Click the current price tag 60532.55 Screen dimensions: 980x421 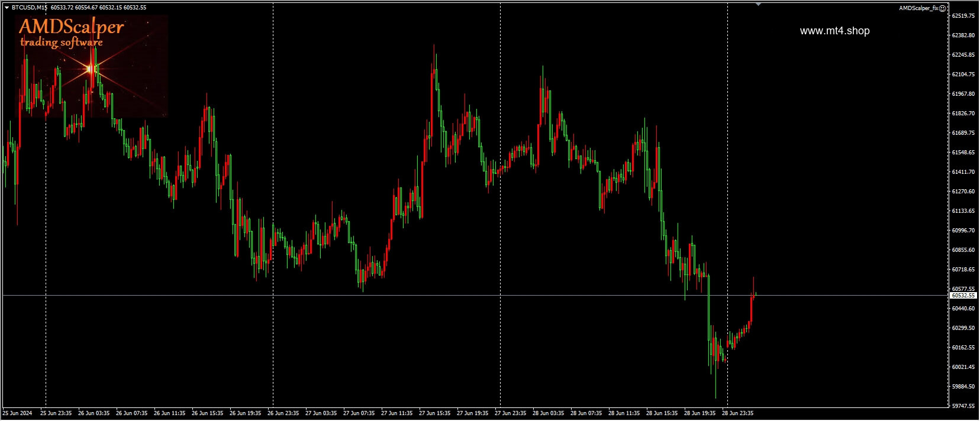pos(963,295)
